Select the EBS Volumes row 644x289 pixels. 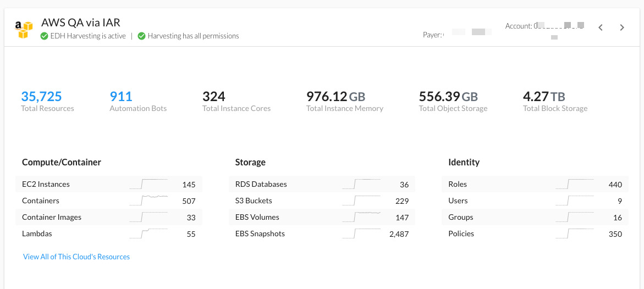[322, 217]
